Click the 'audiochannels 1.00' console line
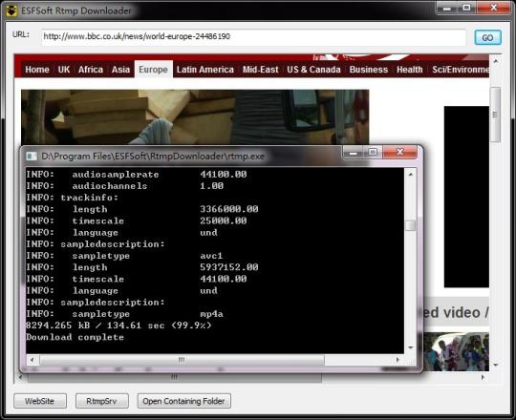The width and height of the screenshot is (516, 420). (125, 186)
